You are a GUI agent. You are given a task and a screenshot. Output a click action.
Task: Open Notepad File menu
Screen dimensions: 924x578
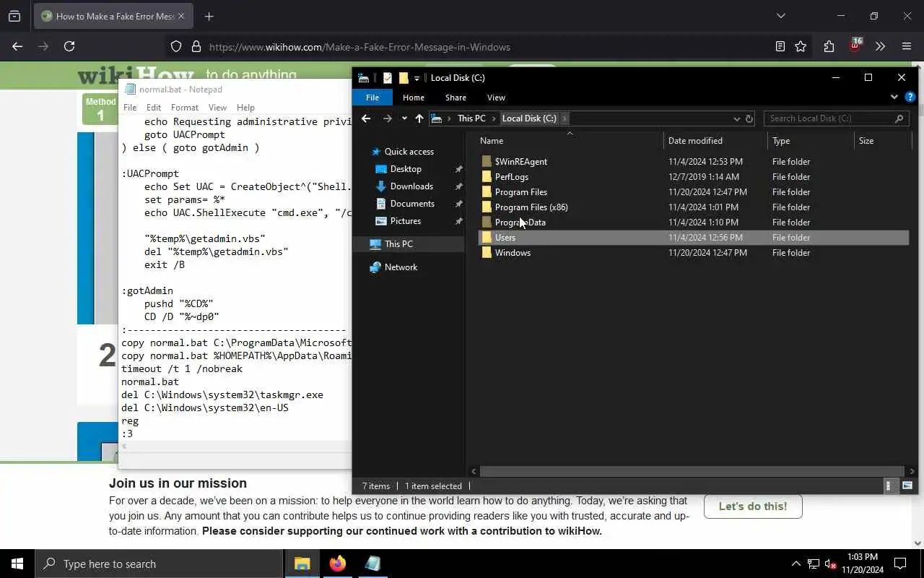[x=130, y=108]
